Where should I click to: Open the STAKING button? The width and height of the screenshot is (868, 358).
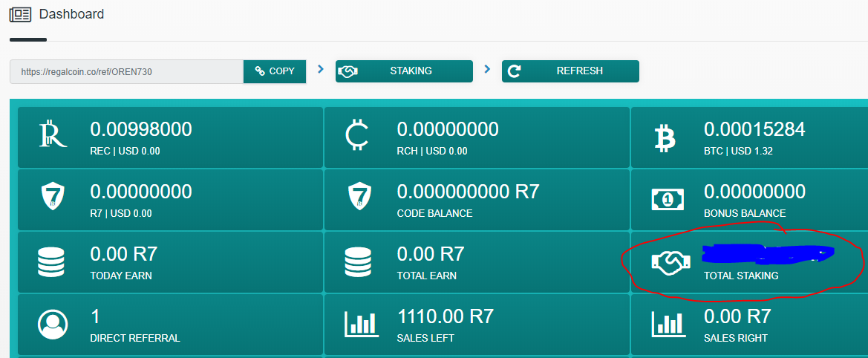(x=404, y=71)
